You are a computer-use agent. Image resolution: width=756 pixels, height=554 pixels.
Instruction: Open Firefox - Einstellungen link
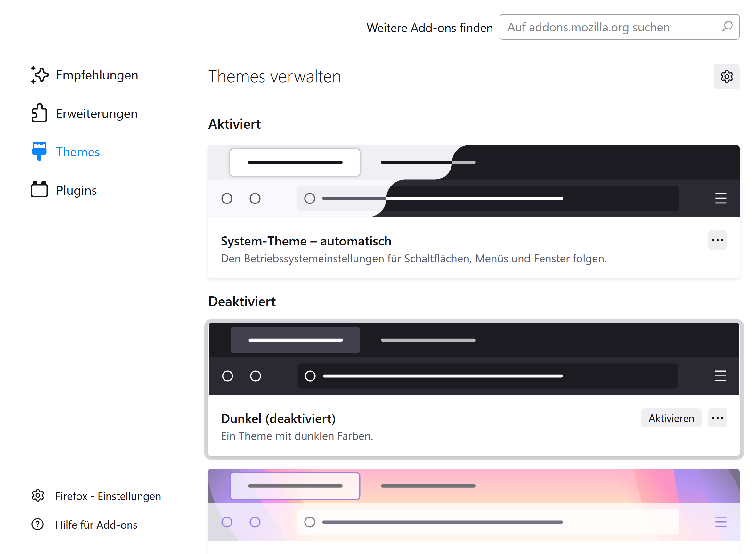(108, 496)
